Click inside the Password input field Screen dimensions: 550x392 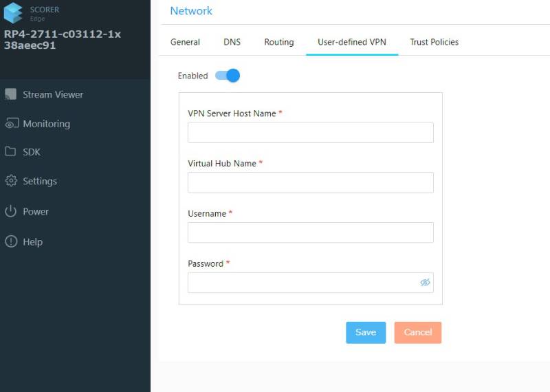(x=302, y=283)
